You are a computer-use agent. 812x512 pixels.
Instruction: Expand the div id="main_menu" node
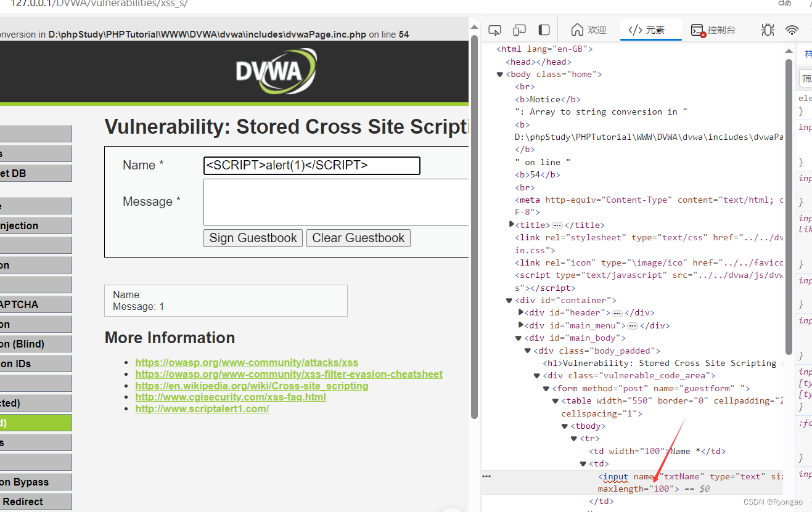[x=521, y=325]
